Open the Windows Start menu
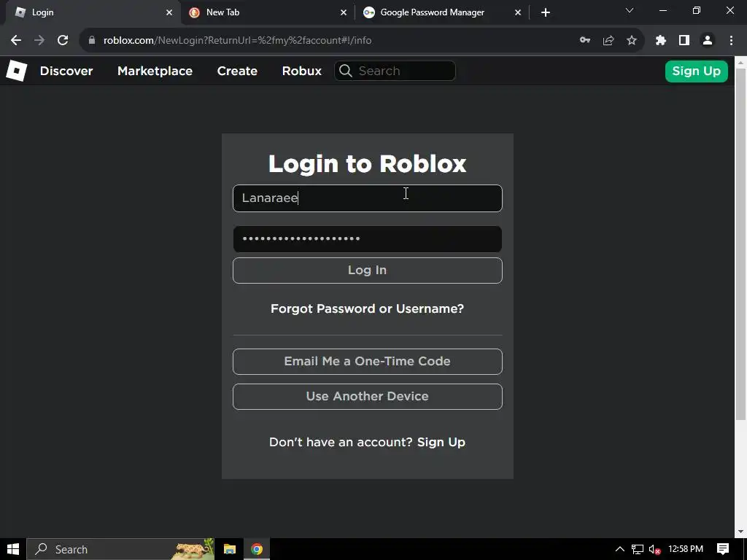 (13, 549)
